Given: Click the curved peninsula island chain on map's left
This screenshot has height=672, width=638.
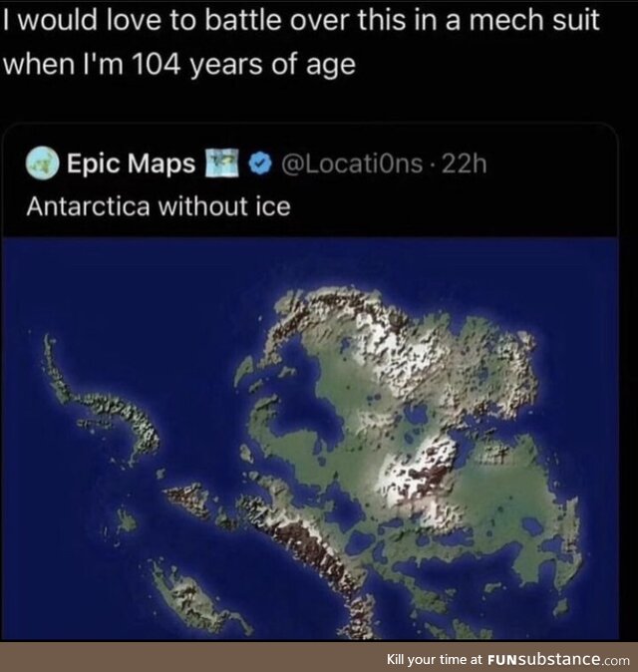Looking at the screenshot, I should coord(110,409).
